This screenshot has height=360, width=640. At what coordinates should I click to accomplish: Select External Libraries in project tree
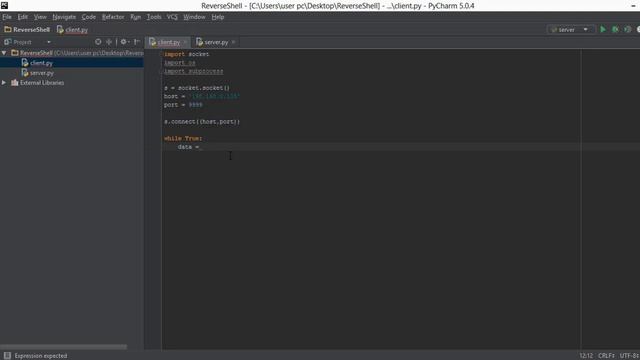coord(42,82)
